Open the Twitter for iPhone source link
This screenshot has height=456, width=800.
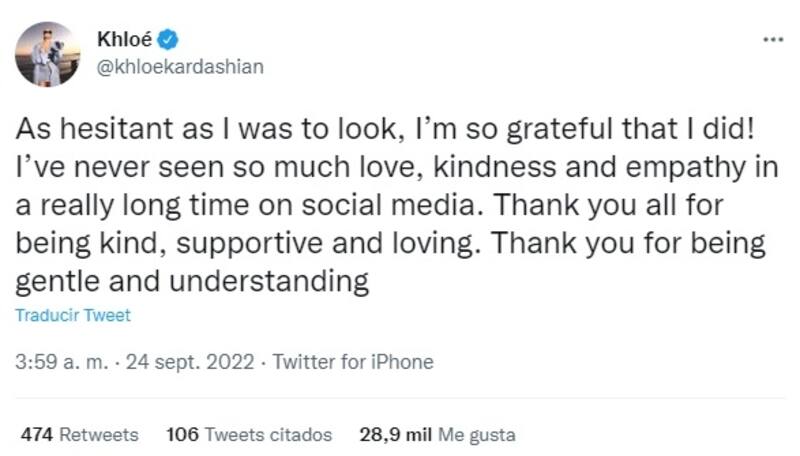point(352,362)
